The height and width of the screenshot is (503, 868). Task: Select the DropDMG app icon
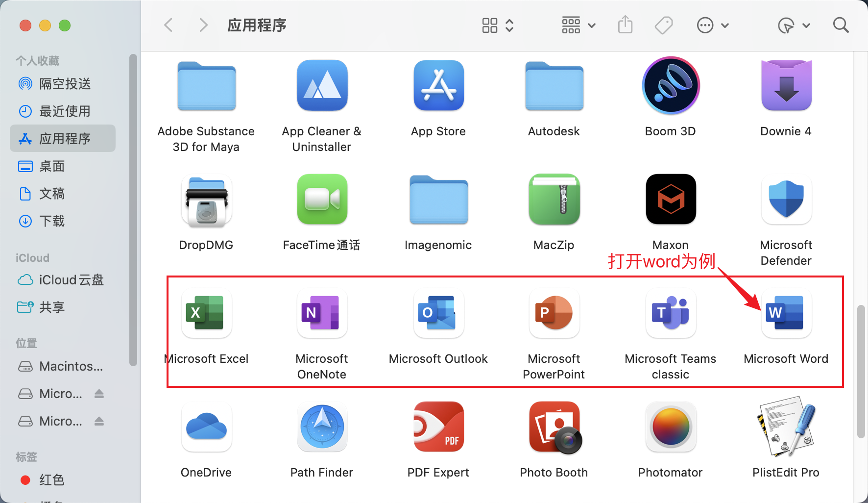pyautogui.click(x=206, y=201)
